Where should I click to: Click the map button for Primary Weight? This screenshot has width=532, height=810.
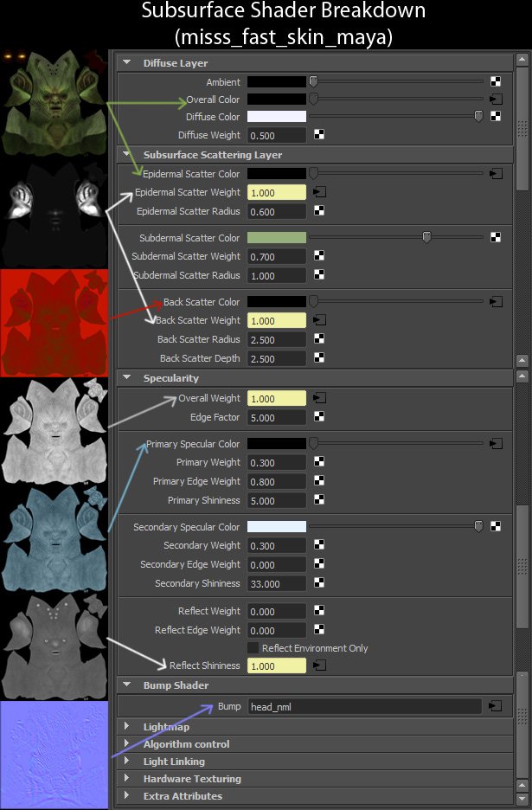point(319,462)
